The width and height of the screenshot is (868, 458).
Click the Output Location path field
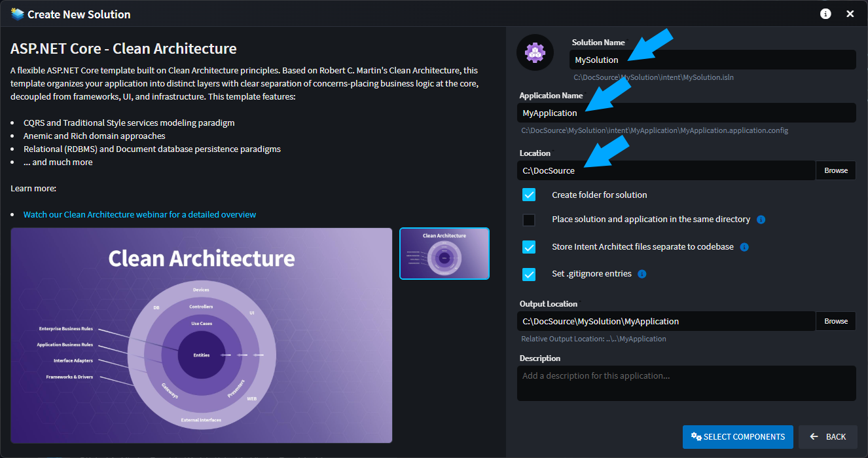[x=666, y=321]
